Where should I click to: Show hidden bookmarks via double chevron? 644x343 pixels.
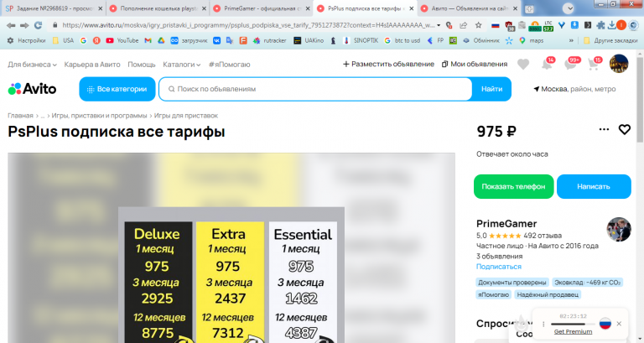(x=571, y=40)
